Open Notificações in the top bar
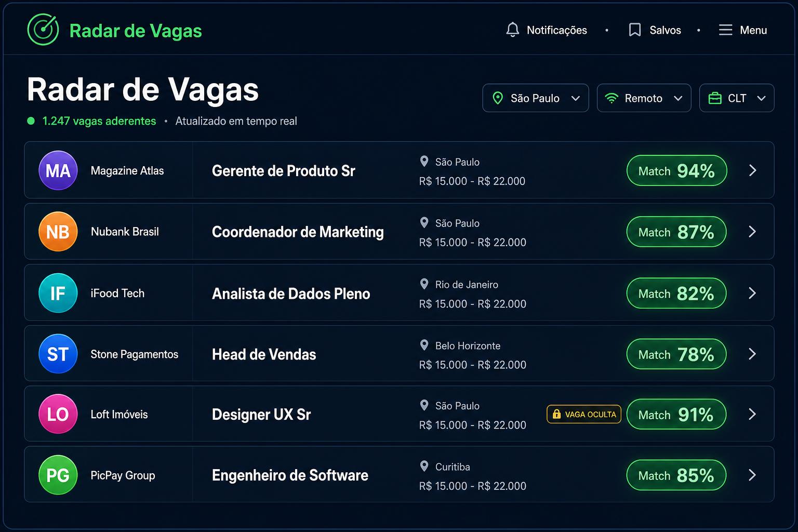 coord(557,30)
